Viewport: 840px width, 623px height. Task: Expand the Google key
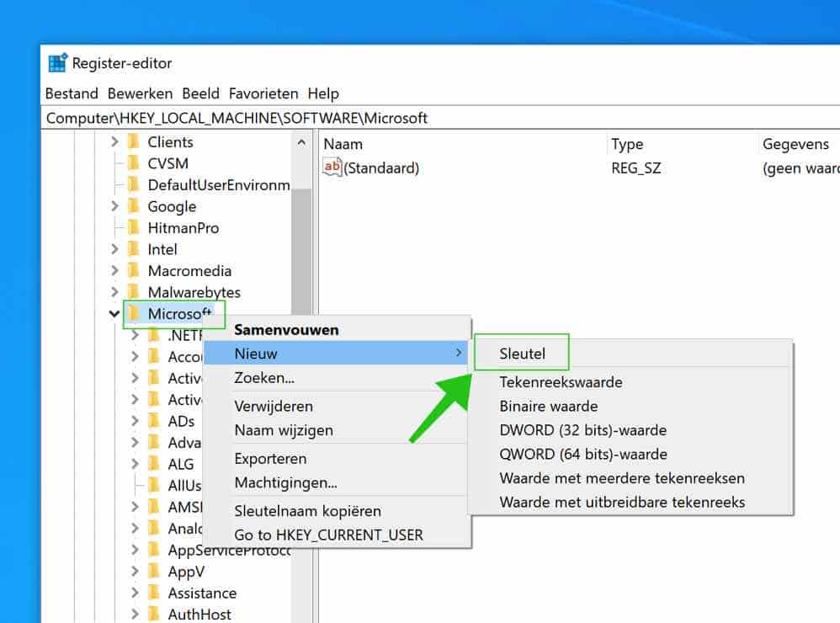pos(114,206)
